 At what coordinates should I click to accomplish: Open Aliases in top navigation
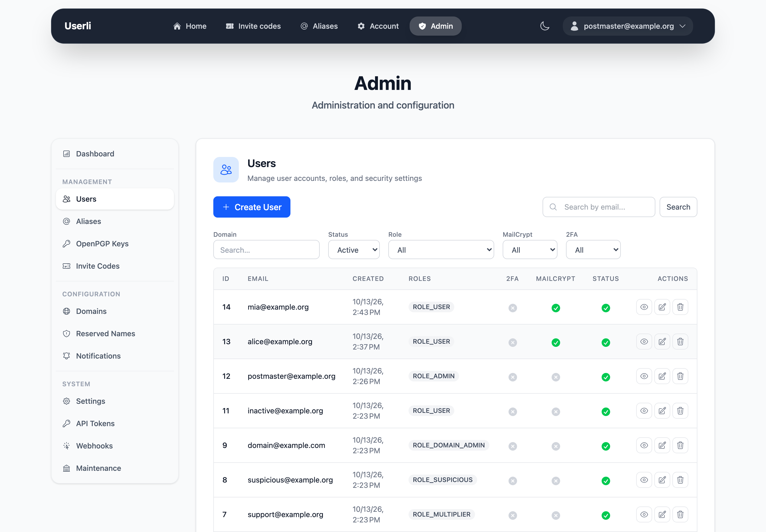click(x=319, y=26)
